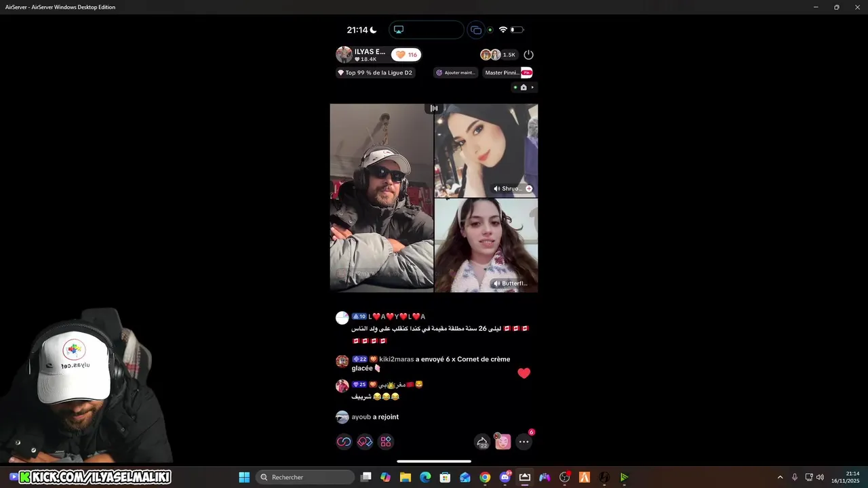Open the tray network display icon
This screenshot has height=488, width=868.
pyautogui.click(x=809, y=477)
